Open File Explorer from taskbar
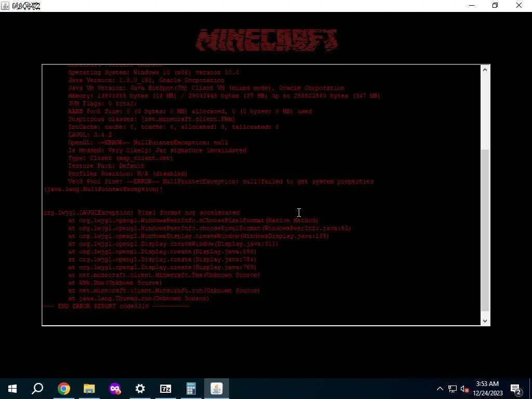 tap(89, 389)
